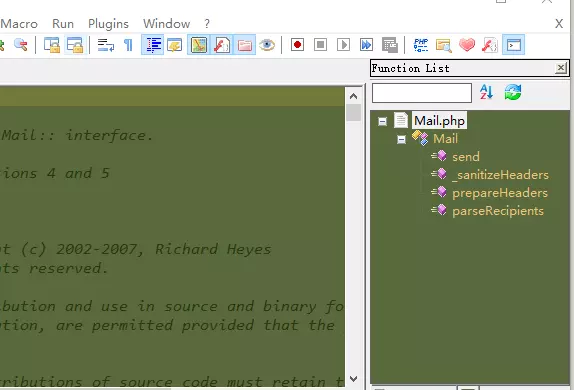The image size is (574, 390).
Task: Open the Run menu
Action: (x=63, y=24)
